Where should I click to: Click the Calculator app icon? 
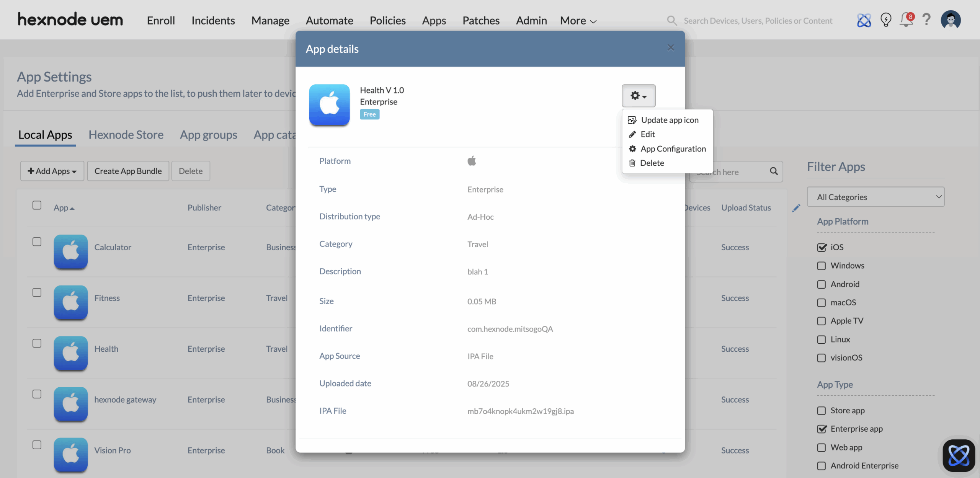click(x=70, y=251)
